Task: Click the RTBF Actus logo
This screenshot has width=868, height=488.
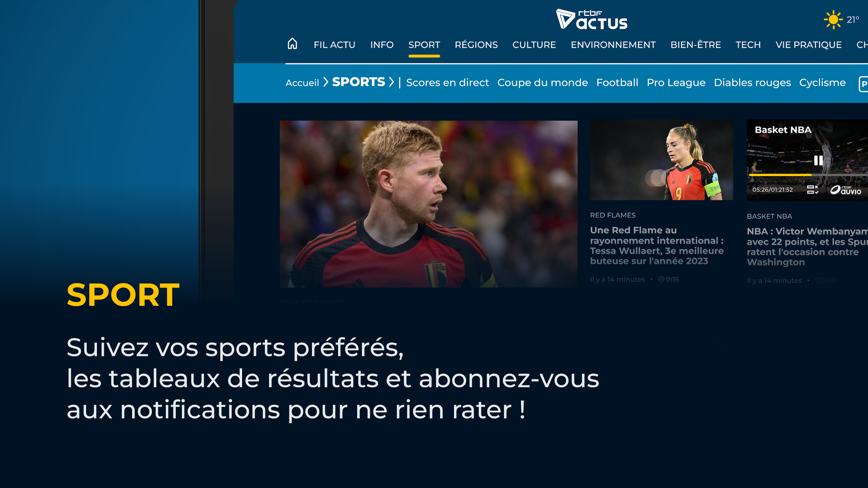Action: click(592, 19)
